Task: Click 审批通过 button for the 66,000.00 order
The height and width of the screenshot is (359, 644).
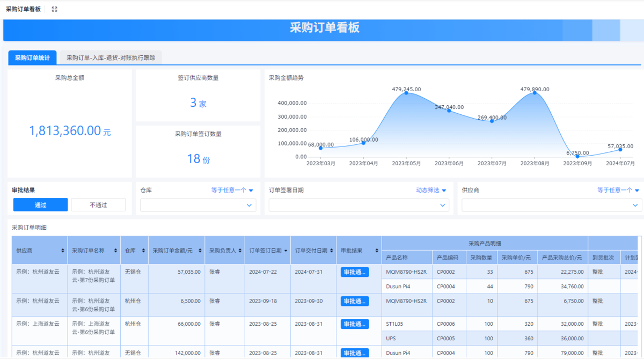Action: pos(355,324)
